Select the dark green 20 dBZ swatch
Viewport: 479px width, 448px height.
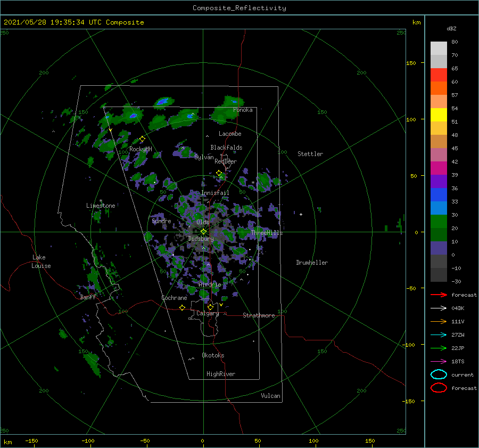pyautogui.click(x=439, y=234)
